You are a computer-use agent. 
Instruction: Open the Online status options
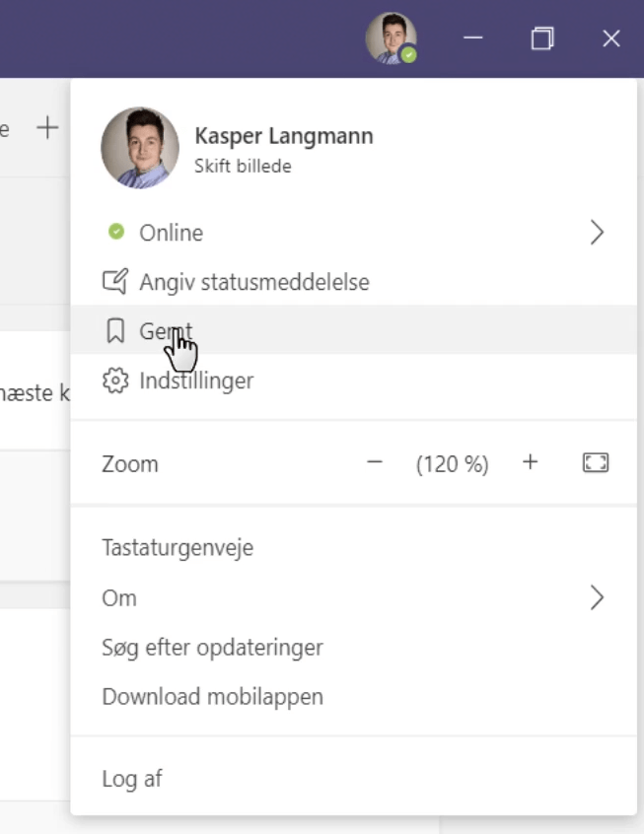(x=172, y=233)
